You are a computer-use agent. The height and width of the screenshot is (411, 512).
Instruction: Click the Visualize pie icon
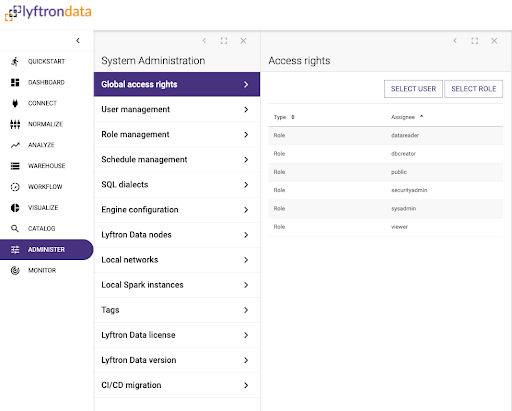(x=15, y=208)
